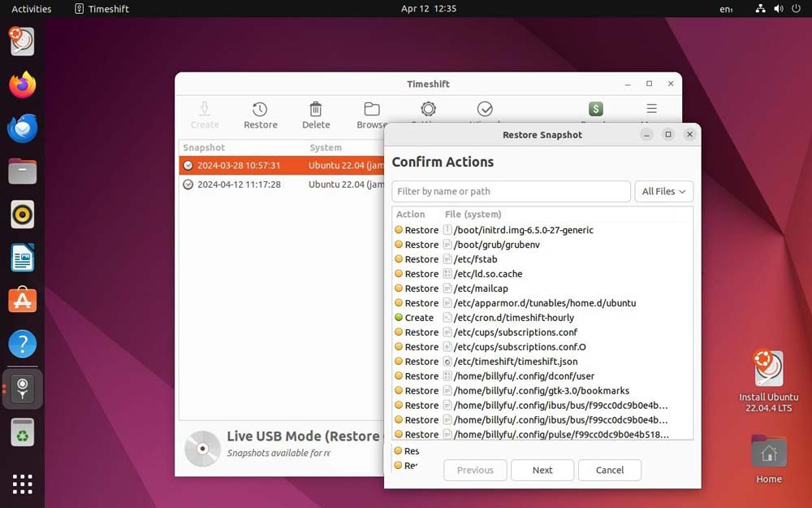This screenshot has width=812, height=508.
Task: Click the Filter by name or path field
Action: coord(511,192)
